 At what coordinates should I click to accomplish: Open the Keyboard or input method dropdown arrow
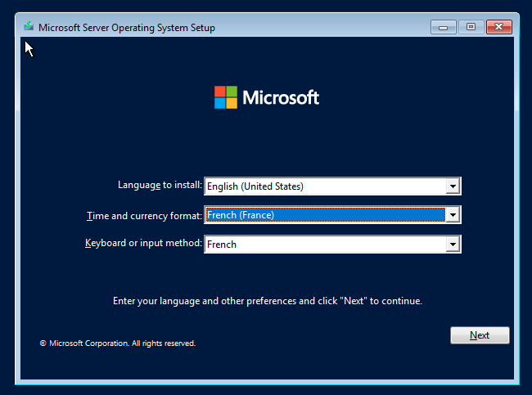pos(453,245)
